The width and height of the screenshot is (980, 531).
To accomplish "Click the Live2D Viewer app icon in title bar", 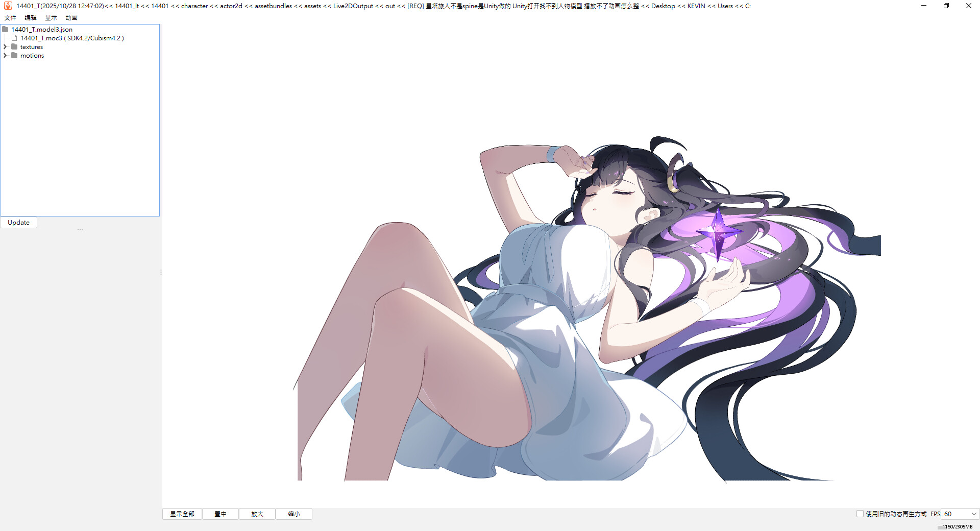I will point(8,6).
